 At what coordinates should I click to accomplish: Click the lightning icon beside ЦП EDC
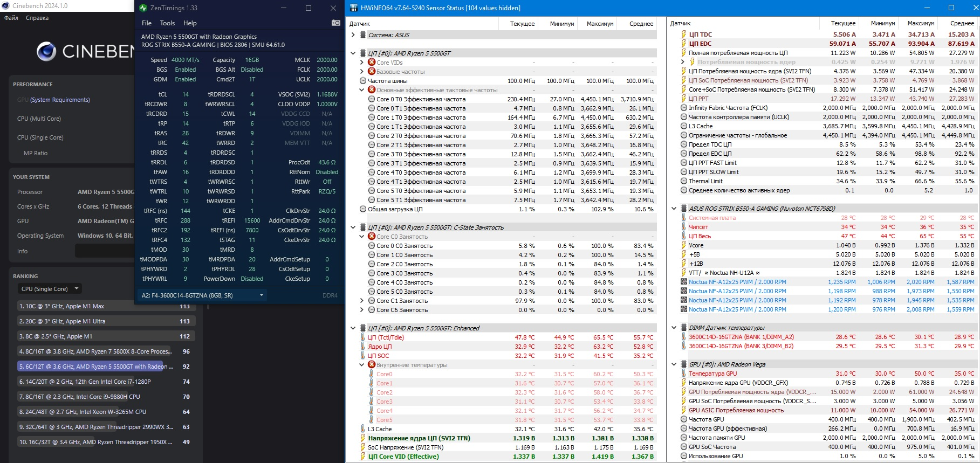pos(684,44)
